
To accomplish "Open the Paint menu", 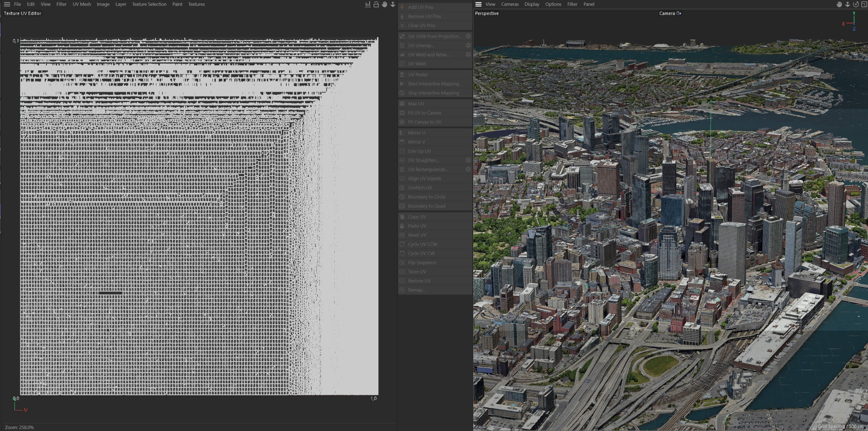I will point(177,4).
